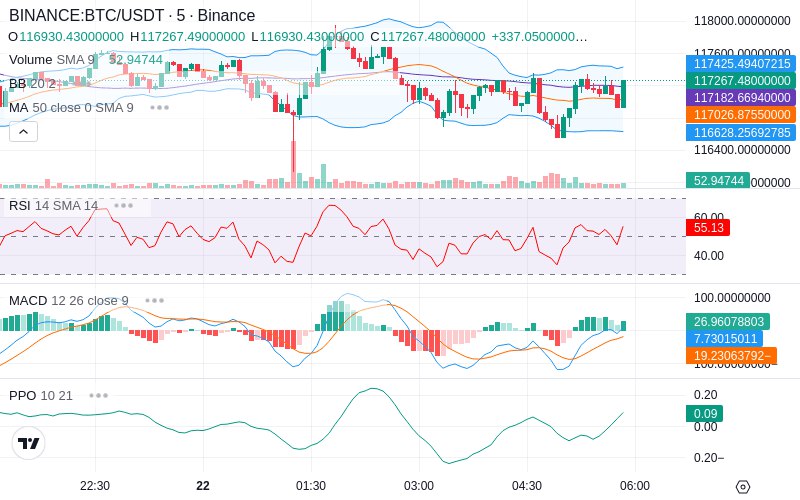Click the 116400.00000000 price axis label

(742, 149)
